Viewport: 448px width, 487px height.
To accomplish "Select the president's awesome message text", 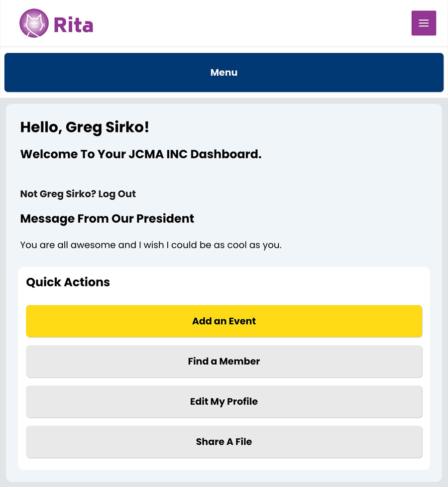I will coord(151,245).
